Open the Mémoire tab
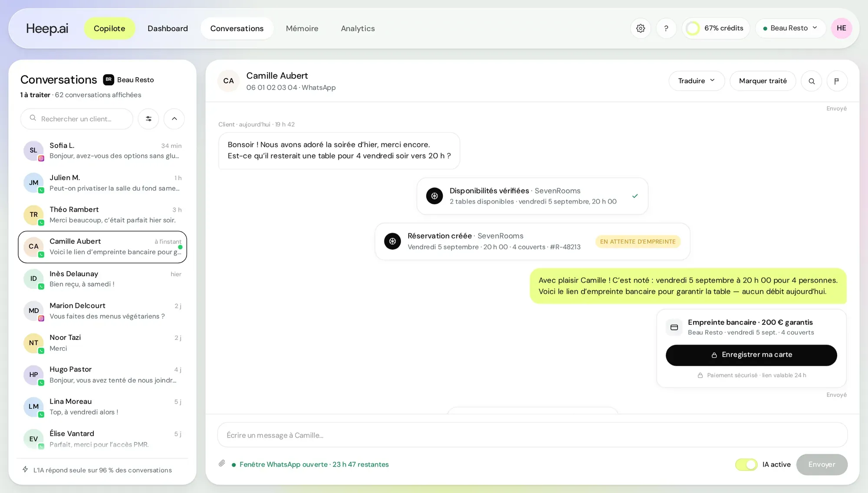 point(302,29)
